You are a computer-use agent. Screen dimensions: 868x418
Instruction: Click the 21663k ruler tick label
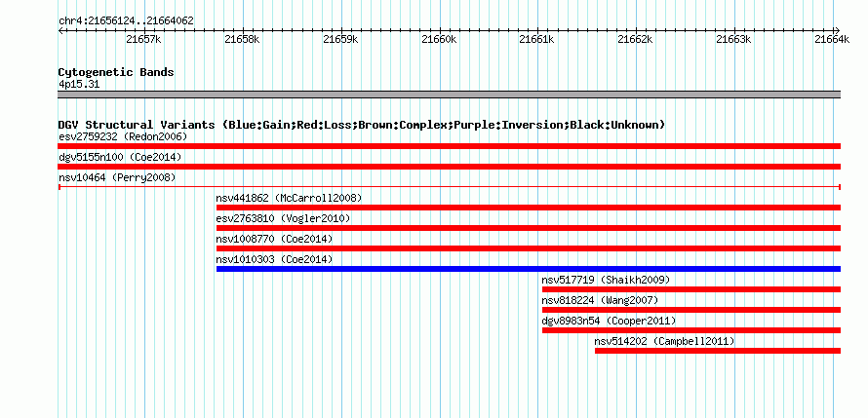tap(734, 39)
